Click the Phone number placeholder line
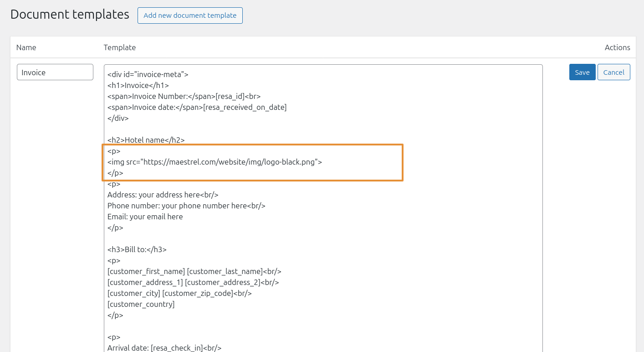The width and height of the screenshot is (644, 352). pyautogui.click(x=186, y=206)
